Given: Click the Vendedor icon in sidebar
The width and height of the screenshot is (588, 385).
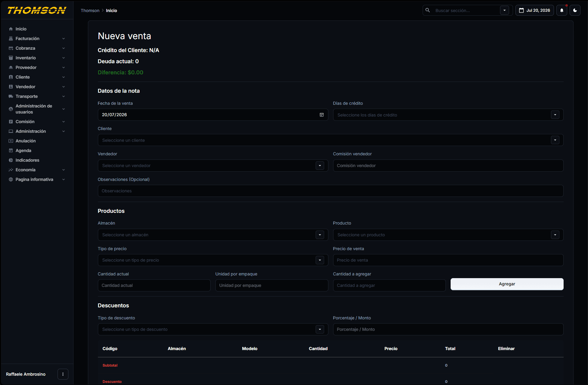Looking at the screenshot, I should pyautogui.click(x=11, y=87).
